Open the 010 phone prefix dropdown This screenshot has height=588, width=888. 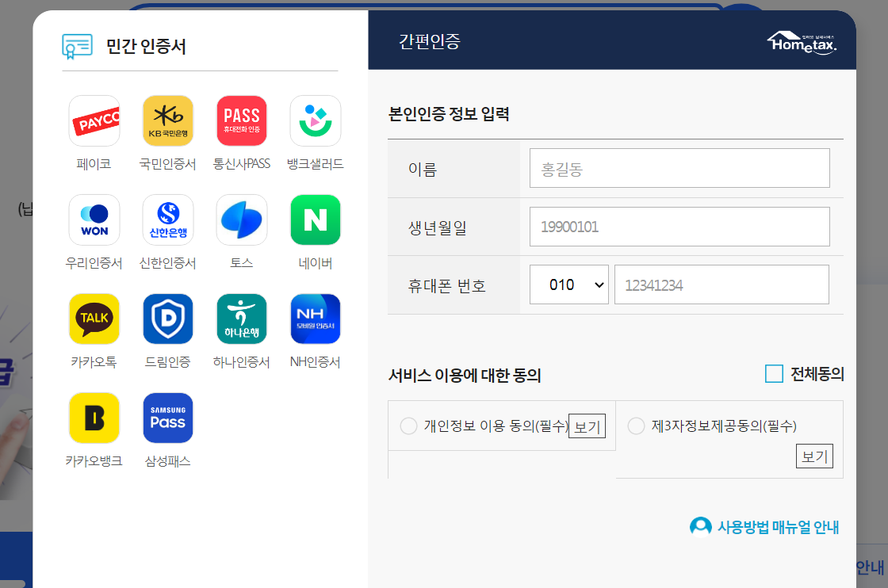coord(568,284)
